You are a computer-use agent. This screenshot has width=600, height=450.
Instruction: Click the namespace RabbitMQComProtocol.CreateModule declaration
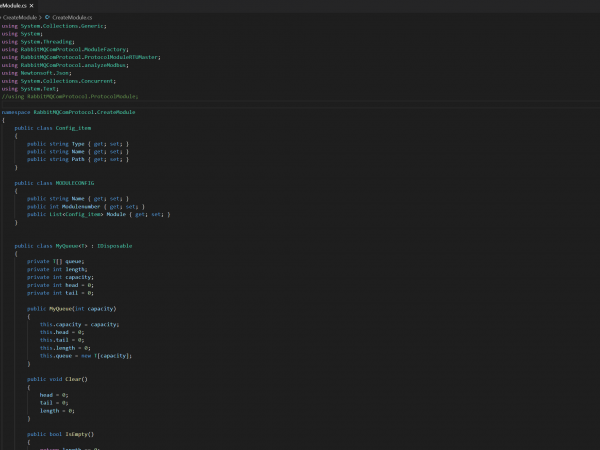tap(68, 112)
